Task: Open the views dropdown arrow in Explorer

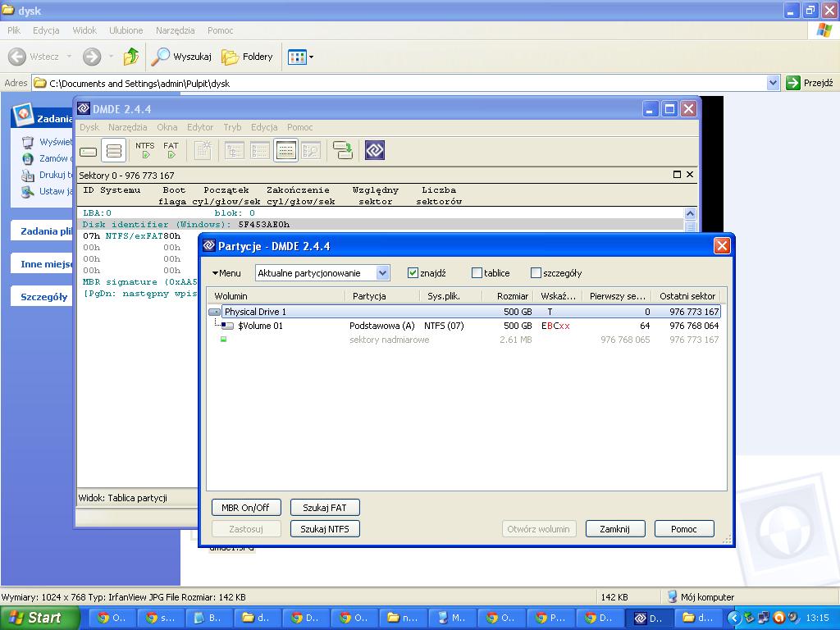Action: click(x=311, y=57)
